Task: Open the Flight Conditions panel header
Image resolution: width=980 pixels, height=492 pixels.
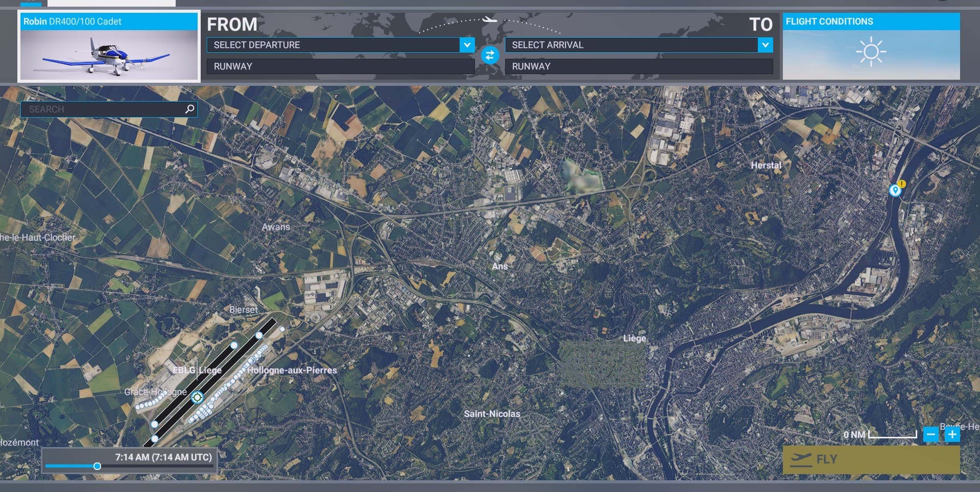Action: point(871,21)
